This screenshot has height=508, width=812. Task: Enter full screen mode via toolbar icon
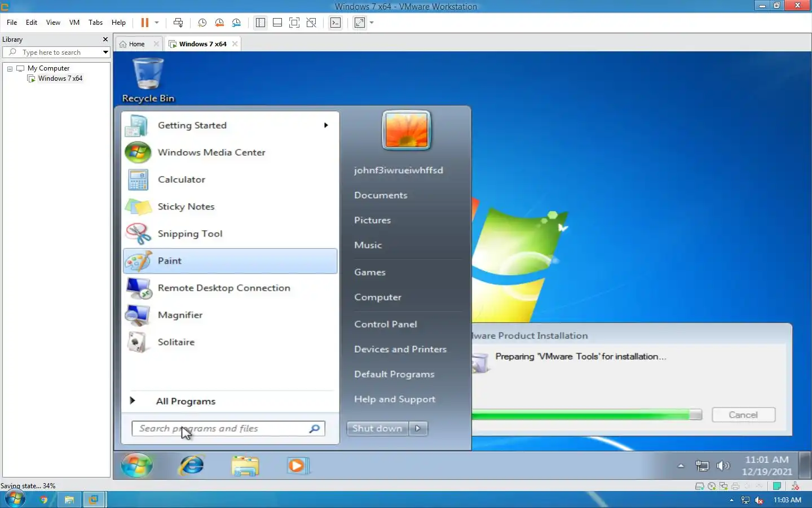(294, 23)
